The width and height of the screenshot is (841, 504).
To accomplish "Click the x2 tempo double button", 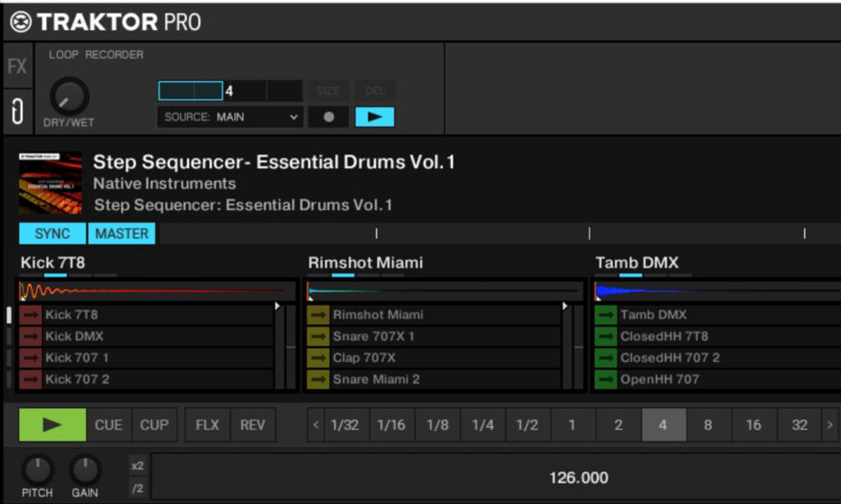I will pos(138,465).
